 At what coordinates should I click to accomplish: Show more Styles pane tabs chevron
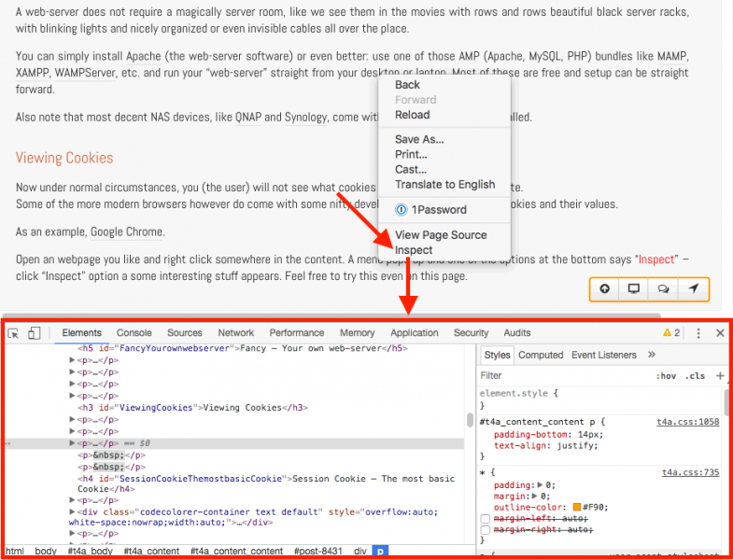point(651,355)
